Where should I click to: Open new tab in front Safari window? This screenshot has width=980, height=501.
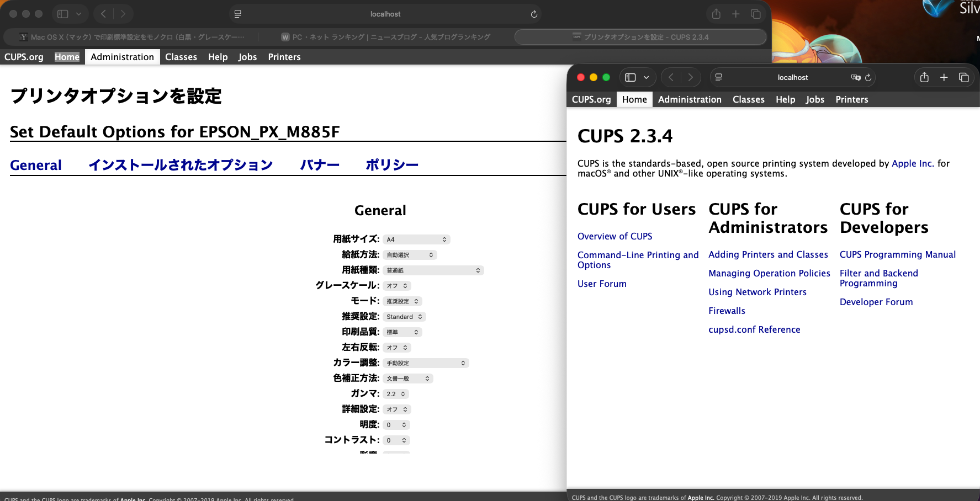pyautogui.click(x=944, y=77)
